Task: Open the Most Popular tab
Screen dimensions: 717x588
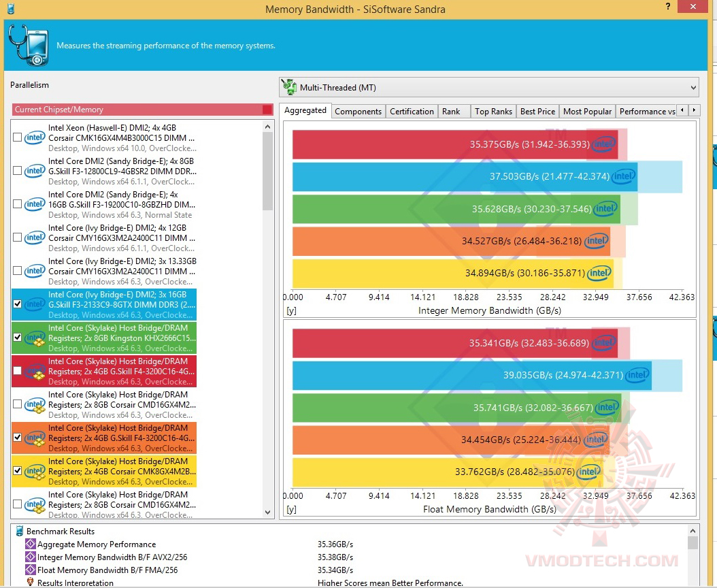Action: click(587, 112)
